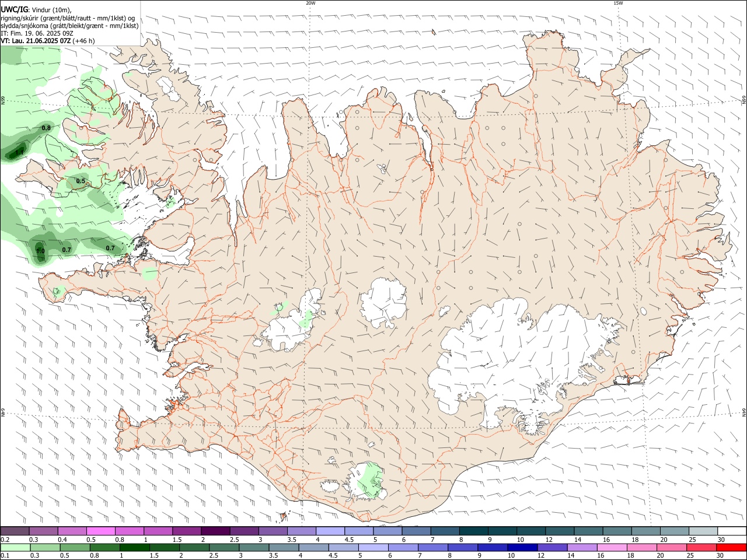This screenshot has width=747, height=560.
Task: Select the gray-blue 4 swatch in lower legend row
Action: coord(313,547)
